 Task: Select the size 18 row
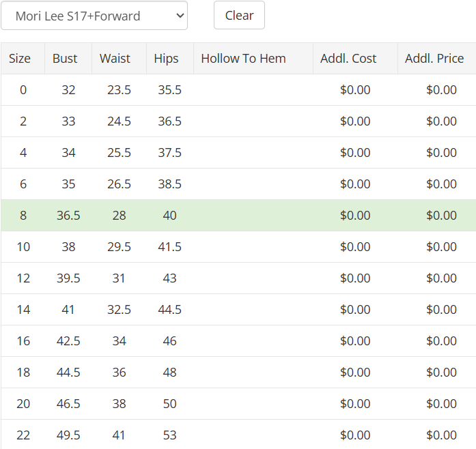point(238,373)
